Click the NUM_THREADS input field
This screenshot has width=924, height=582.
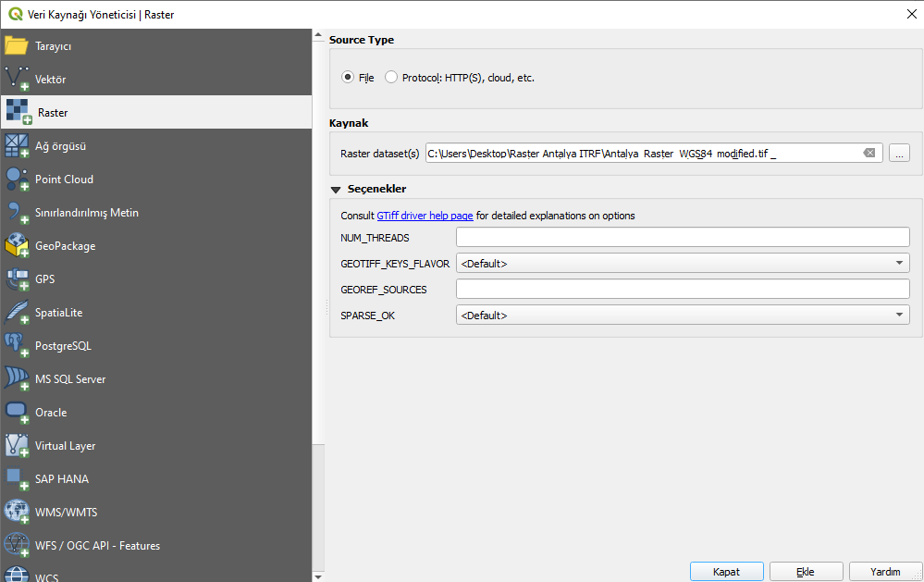683,238
